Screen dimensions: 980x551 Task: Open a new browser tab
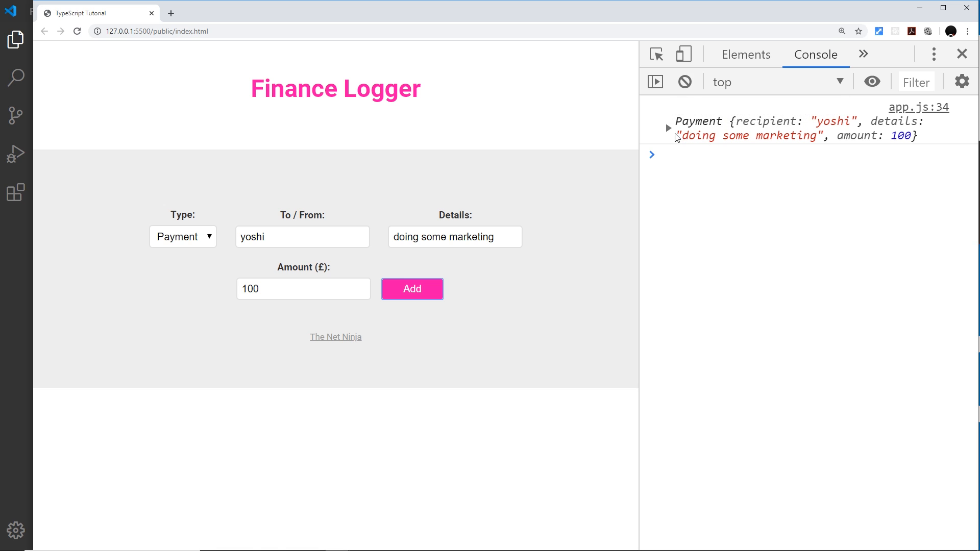point(171,13)
